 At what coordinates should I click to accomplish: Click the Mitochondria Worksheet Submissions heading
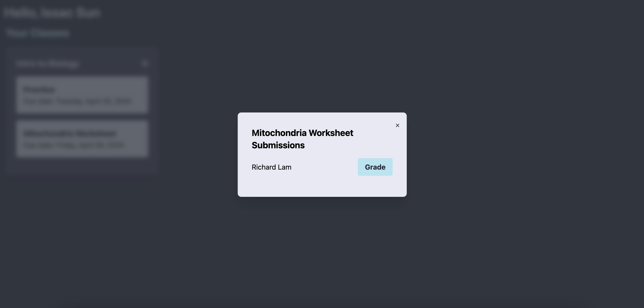tap(302, 139)
